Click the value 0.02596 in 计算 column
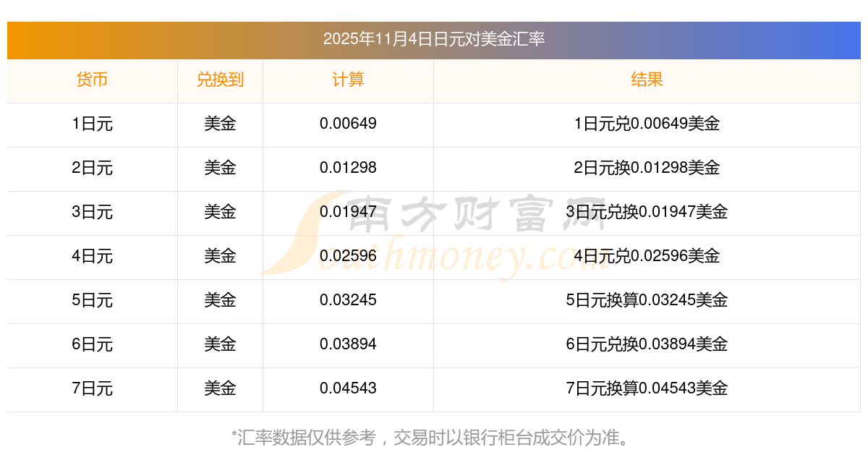The width and height of the screenshot is (868, 460). tap(348, 256)
